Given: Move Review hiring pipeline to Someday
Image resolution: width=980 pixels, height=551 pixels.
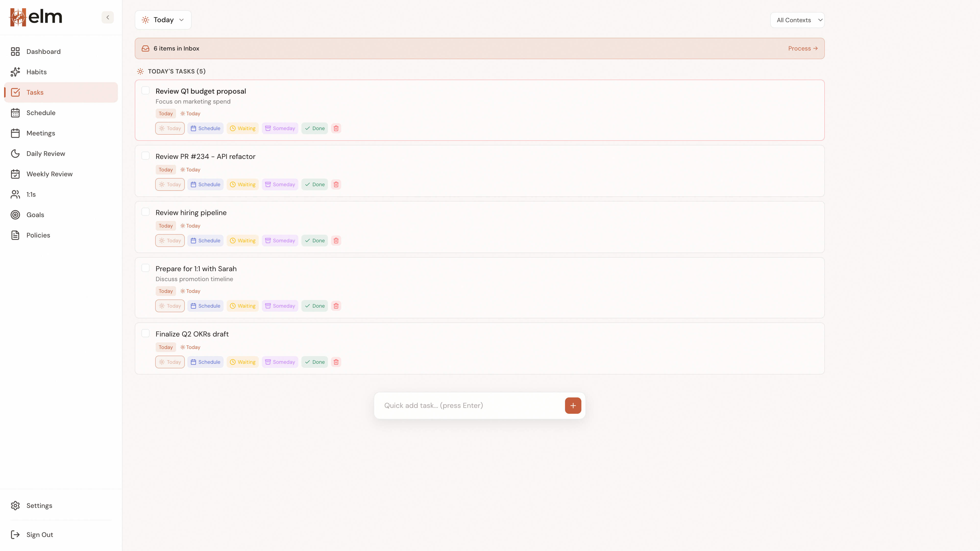Looking at the screenshot, I should tap(280, 240).
